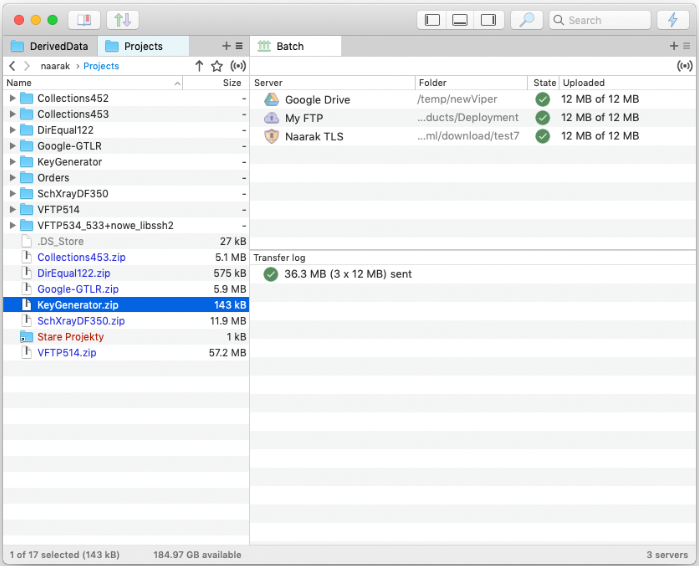The image size is (699, 566).
Task: Expand the VFTP514 folder
Action: tap(13, 209)
